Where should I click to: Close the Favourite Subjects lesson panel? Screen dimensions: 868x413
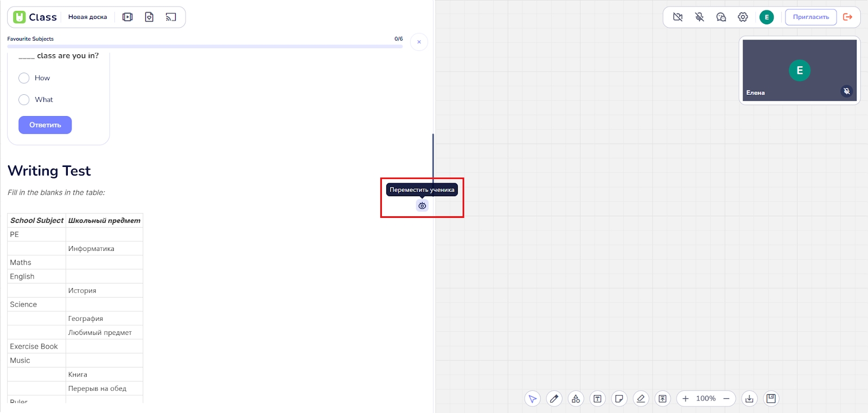419,42
